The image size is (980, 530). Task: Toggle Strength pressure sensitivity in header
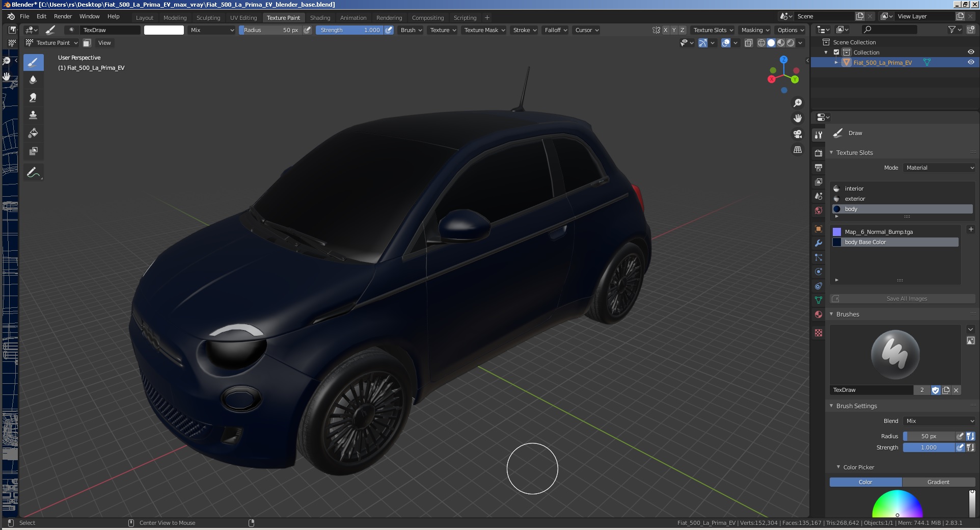[x=389, y=30]
